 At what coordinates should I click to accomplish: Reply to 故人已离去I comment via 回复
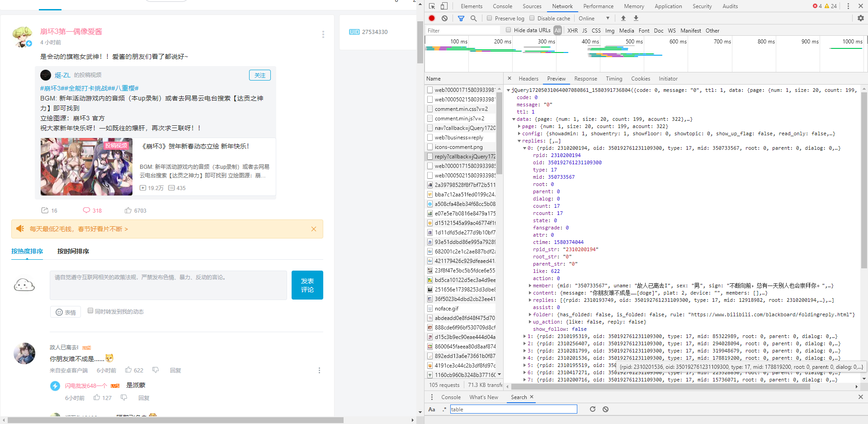pyautogui.click(x=175, y=370)
